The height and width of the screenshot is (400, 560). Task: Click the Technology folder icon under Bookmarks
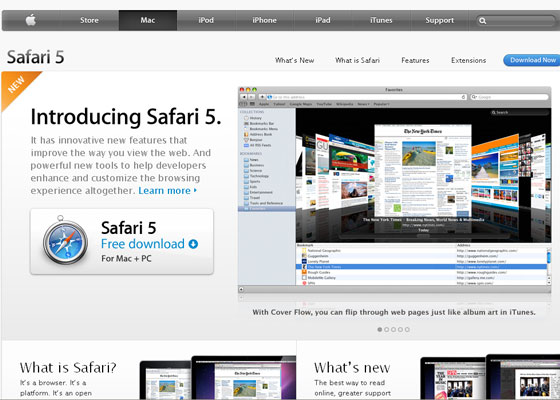pyautogui.click(x=246, y=176)
